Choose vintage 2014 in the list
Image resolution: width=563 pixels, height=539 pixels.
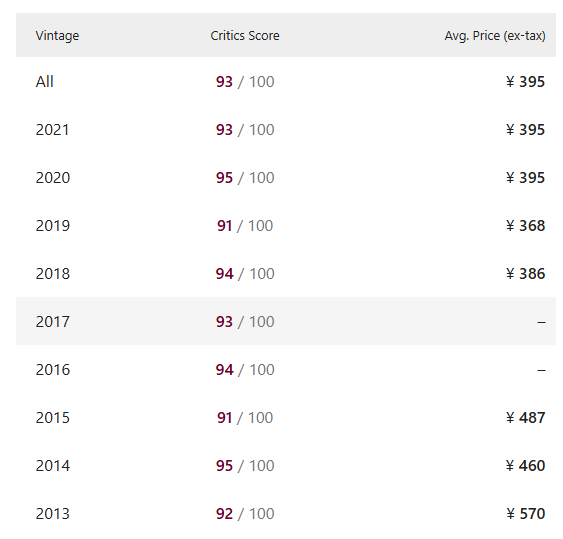click(286, 465)
